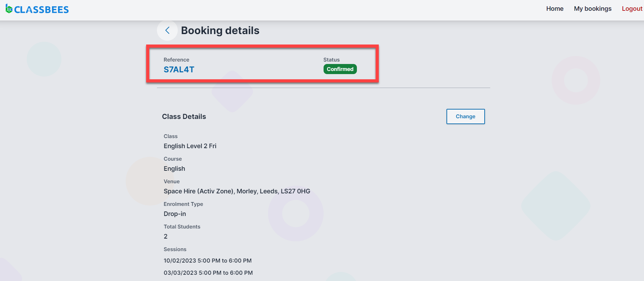Image resolution: width=644 pixels, height=281 pixels.
Task: Log out using the Logout link
Action: tap(632, 9)
